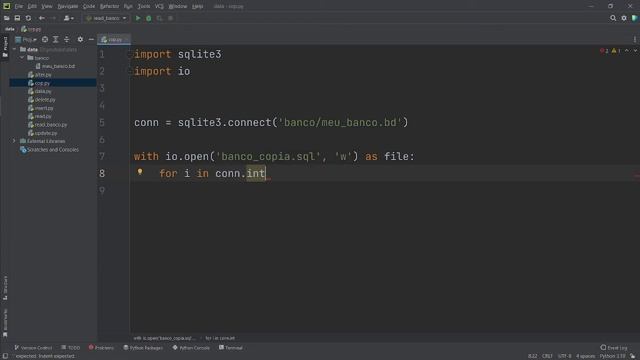Select meu_banco.bd file in tree
Screen dimensions: 640x360
(55, 66)
